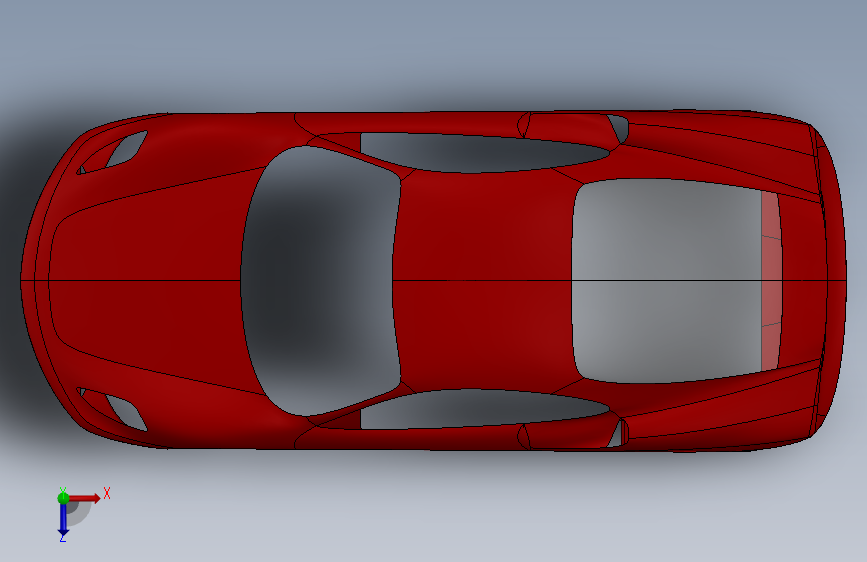Screen dimensions: 867x562
Task: Select the upper headlight opening
Action: 127,148
